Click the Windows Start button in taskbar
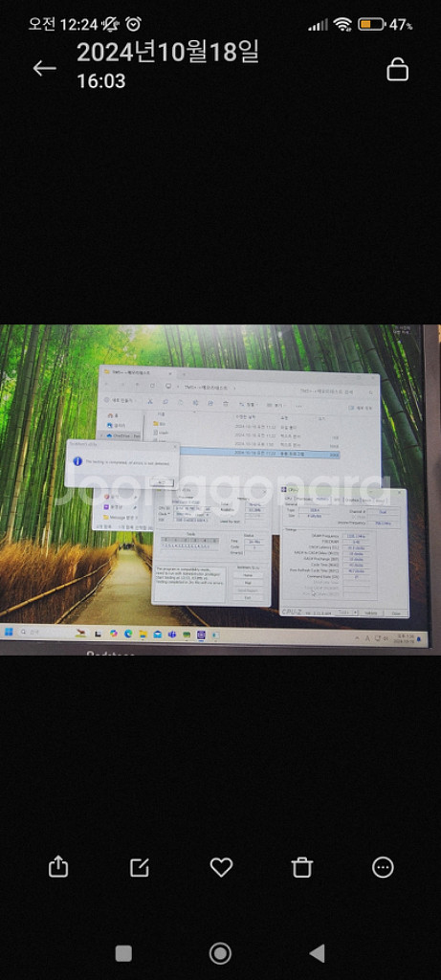 point(9,633)
